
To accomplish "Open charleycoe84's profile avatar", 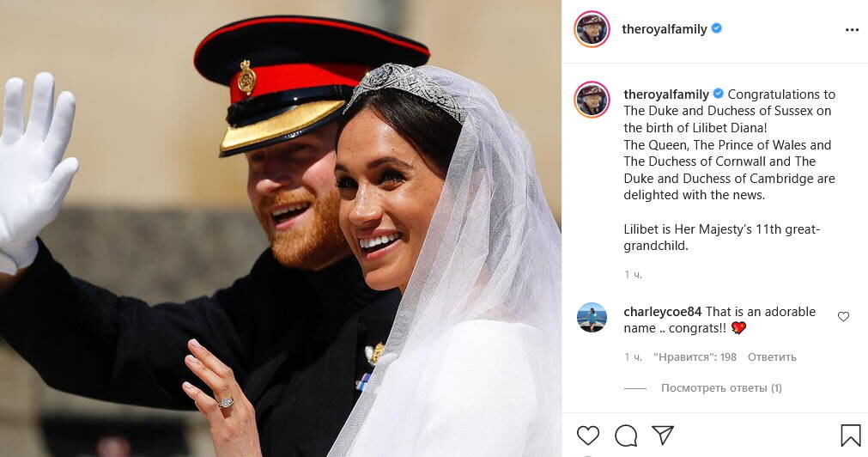I will [x=592, y=317].
